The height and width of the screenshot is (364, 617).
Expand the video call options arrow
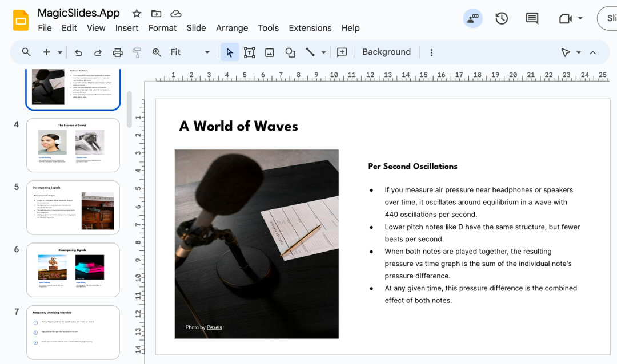580,18
